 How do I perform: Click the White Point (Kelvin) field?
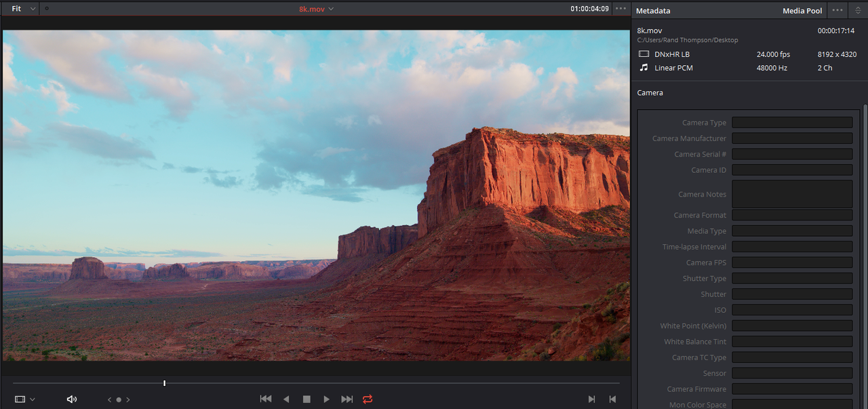[x=792, y=326]
